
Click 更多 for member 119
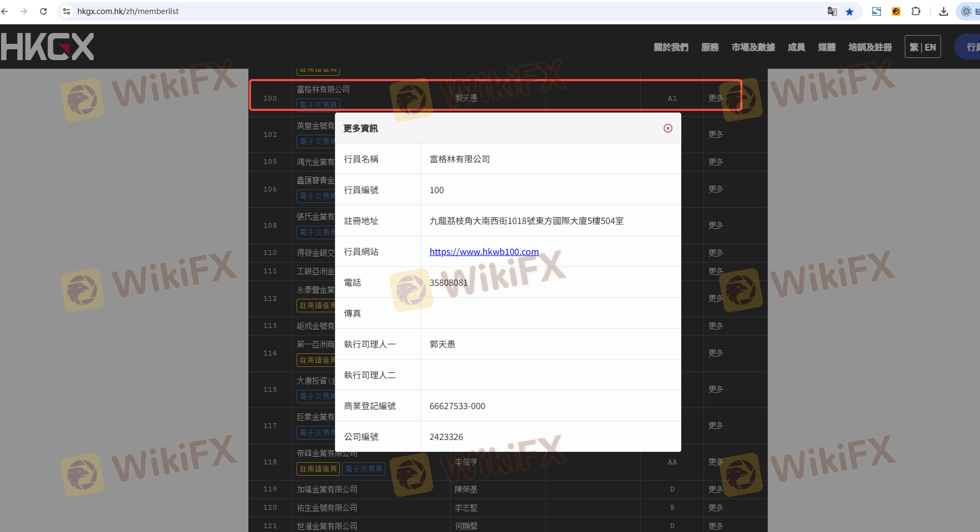[715, 489]
